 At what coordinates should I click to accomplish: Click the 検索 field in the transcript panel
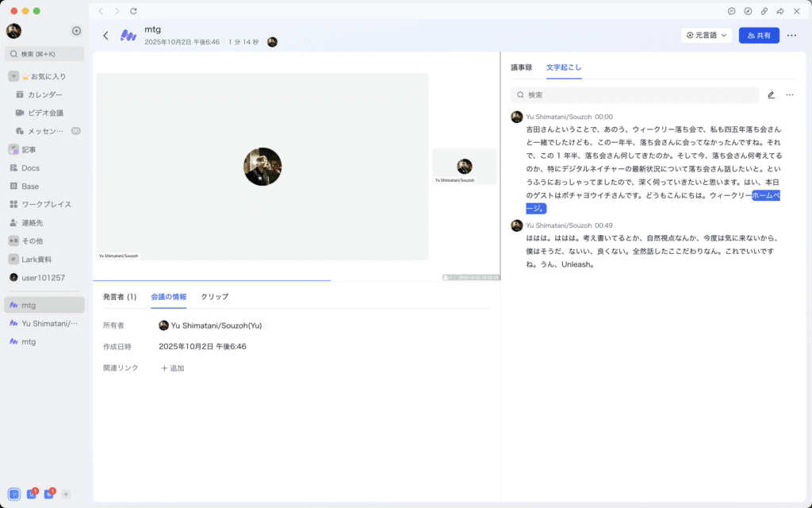click(634, 95)
